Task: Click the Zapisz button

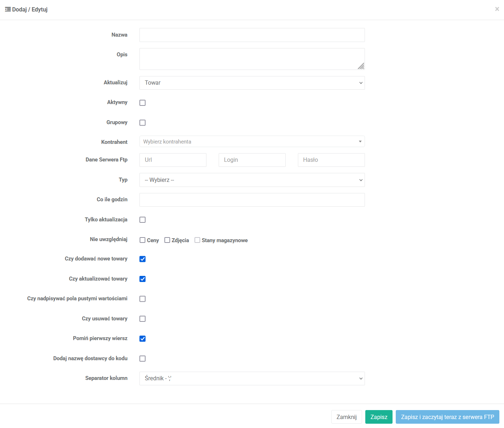Action: tap(379, 417)
